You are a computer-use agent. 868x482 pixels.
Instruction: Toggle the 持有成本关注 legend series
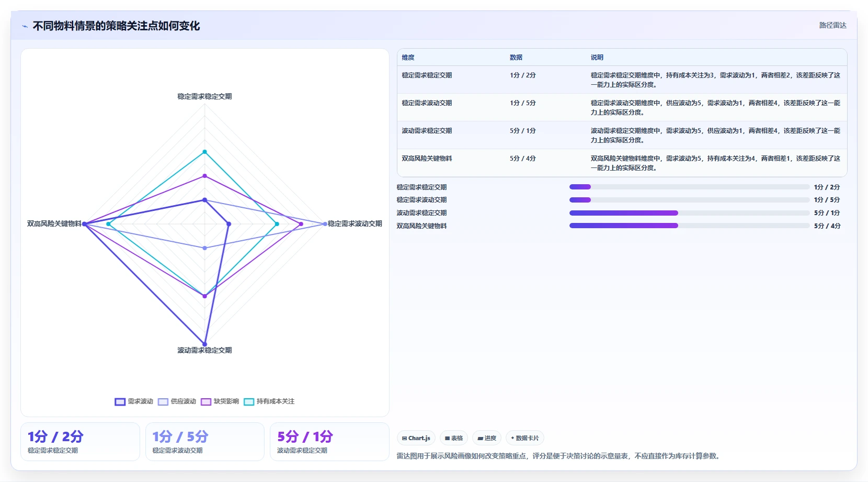click(269, 401)
